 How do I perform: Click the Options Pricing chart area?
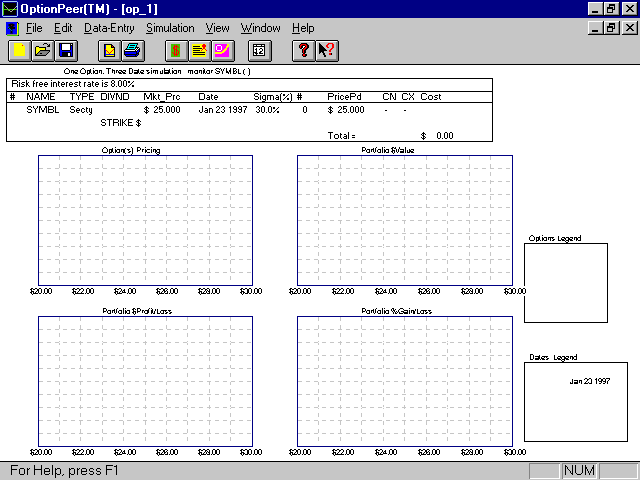[x=145, y=220]
